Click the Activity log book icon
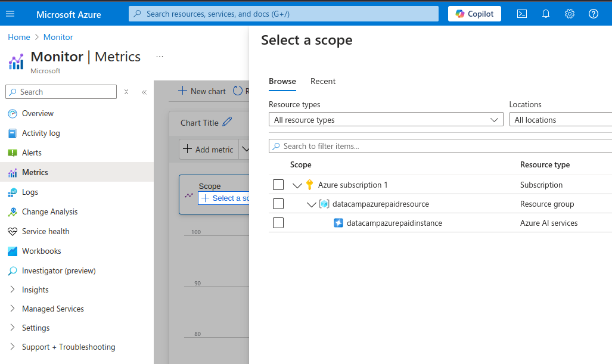The height and width of the screenshot is (364, 612). coord(13,133)
